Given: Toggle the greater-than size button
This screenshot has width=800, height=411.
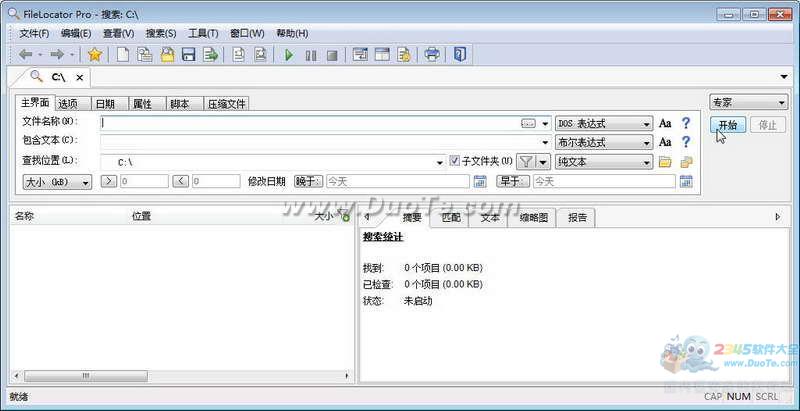Looking at the screenshot, I should (x=109, y=181).
